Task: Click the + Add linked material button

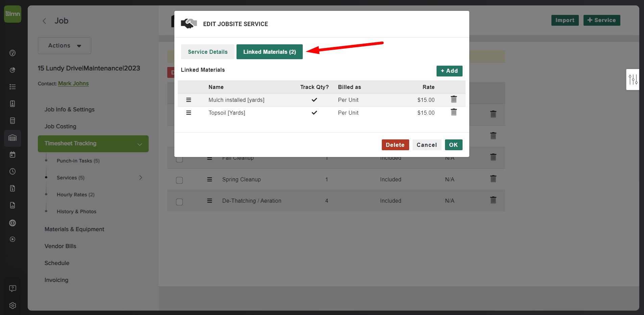Action: [449, 71]
